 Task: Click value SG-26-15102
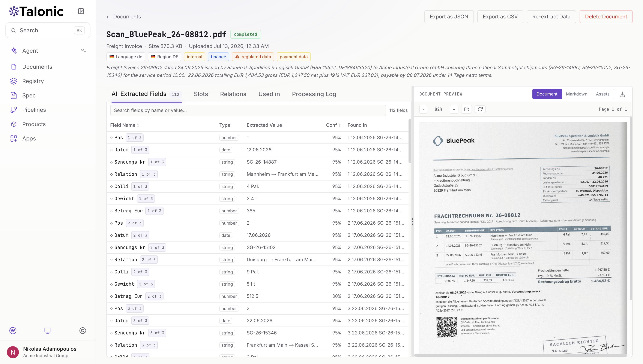click(261, 248)
